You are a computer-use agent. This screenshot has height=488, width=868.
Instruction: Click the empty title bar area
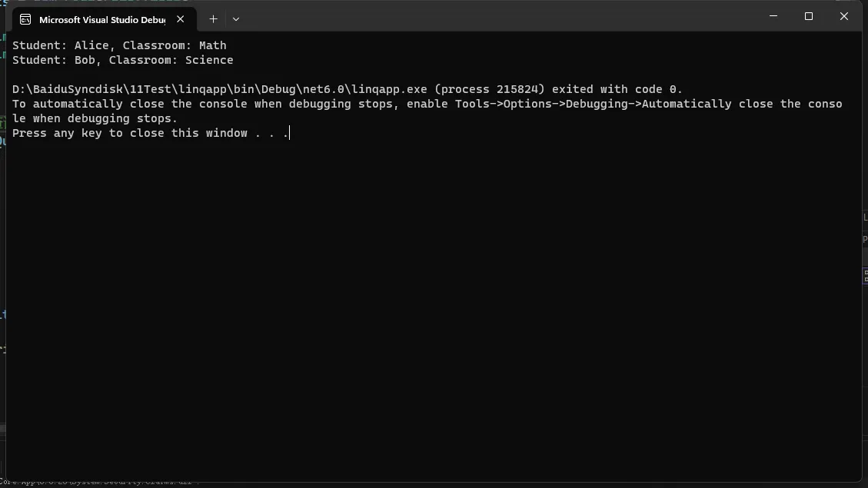[498, 17]
